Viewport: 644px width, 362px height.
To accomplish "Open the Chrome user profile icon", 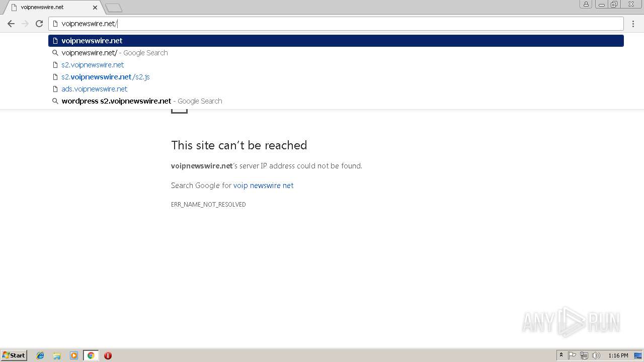I will 586,4.
